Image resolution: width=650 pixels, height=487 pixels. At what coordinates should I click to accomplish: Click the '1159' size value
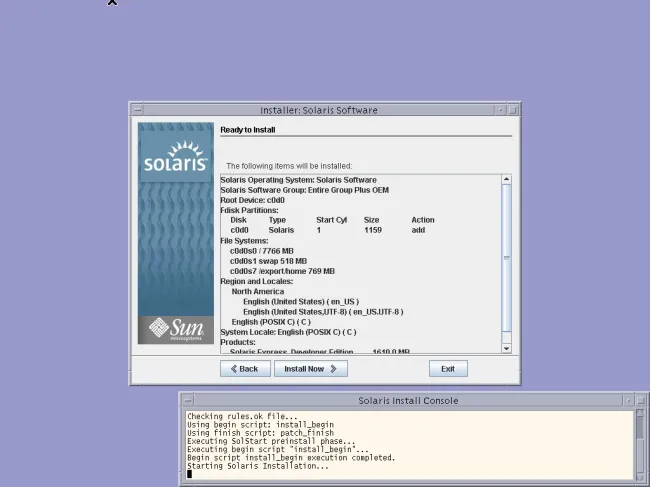point(373,230)
